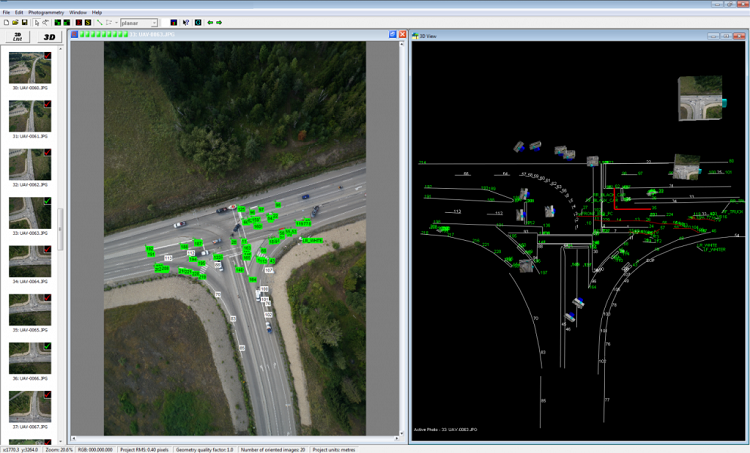This screenshot has width=750, height=453.
Task: Open the 'planar' combo box
Action: 139,23
